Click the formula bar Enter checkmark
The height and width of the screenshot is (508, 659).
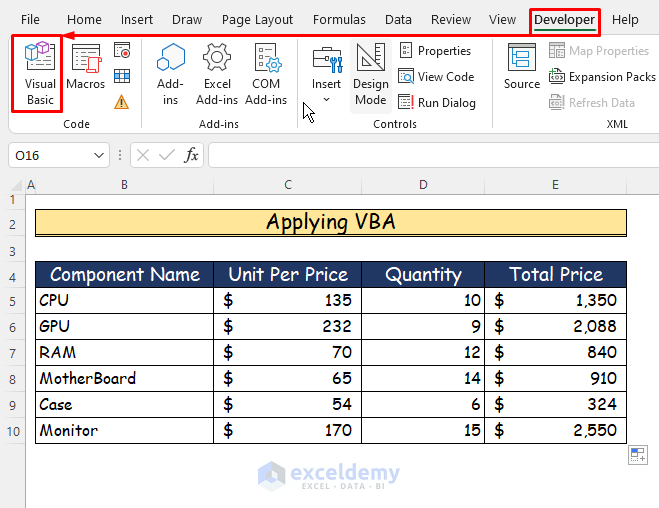[167, 155]
